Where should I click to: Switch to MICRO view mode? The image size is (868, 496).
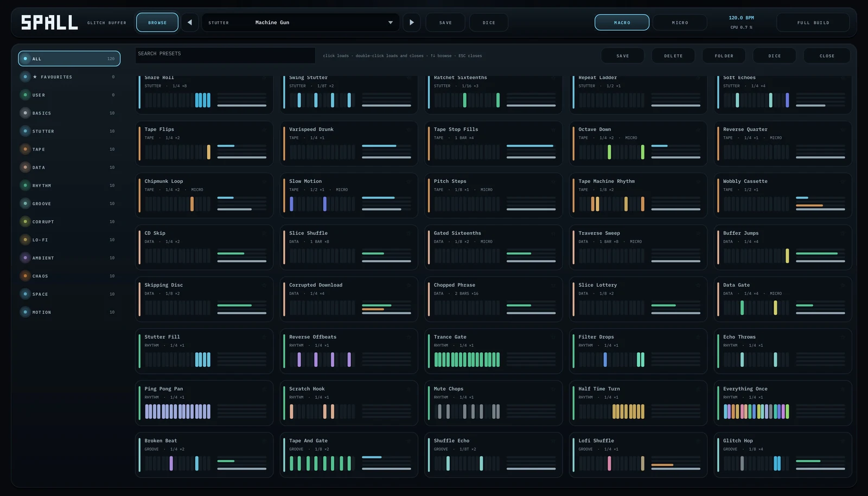[x=680, y=23]
